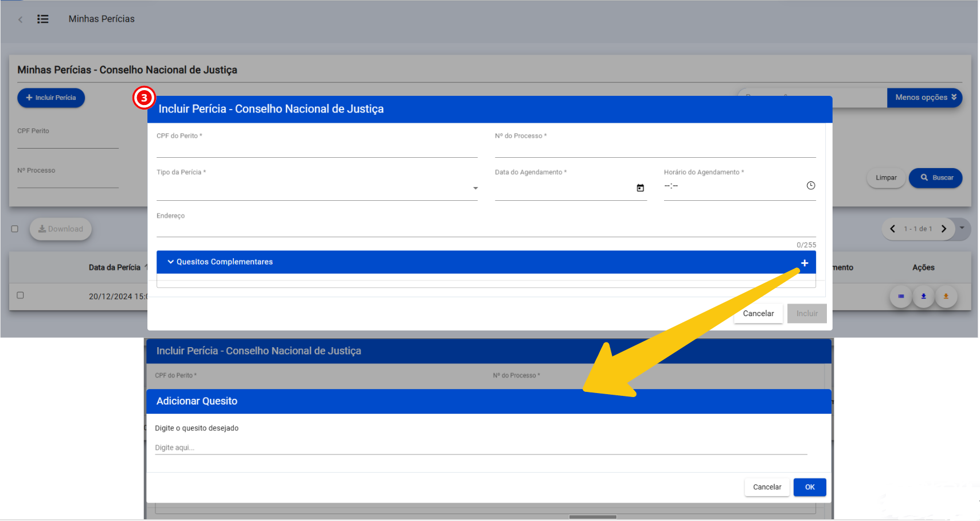Open details icon in the Ações column
The image size is (980, 521).
point(901,297)
